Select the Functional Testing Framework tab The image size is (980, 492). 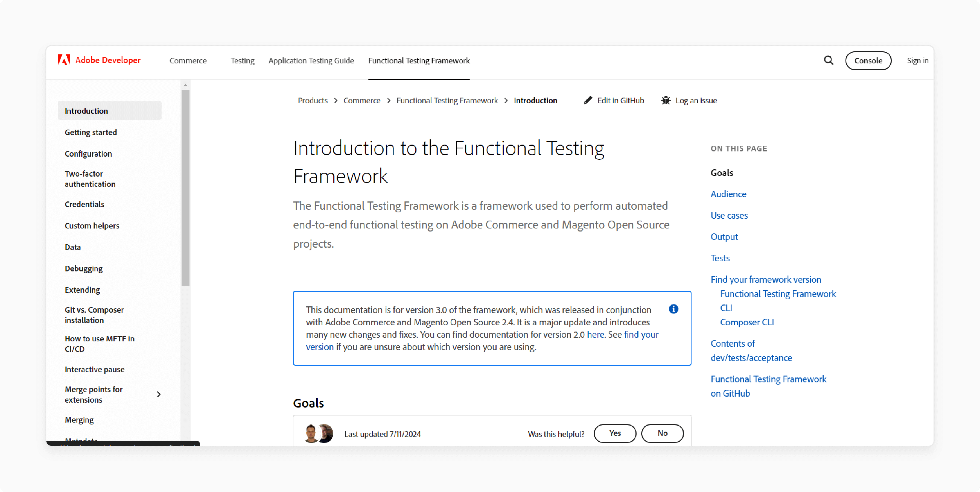419,60
